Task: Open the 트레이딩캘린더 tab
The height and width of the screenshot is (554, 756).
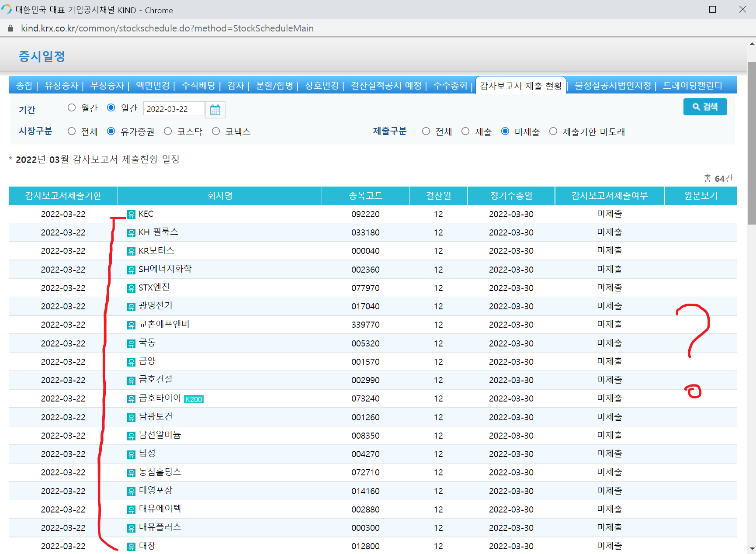Action: tap(693, 86)
